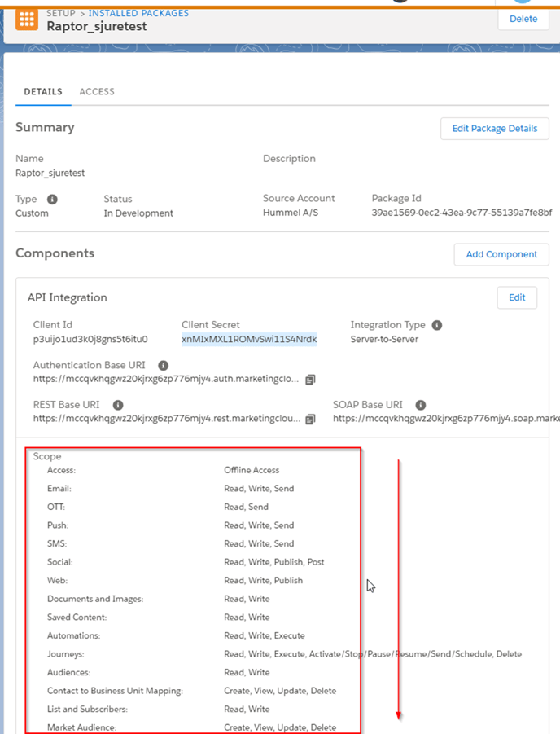This screenshot has width=560, height=734.
Task: Click the SOAP Base URI address text
Action: tap(446, 419)
